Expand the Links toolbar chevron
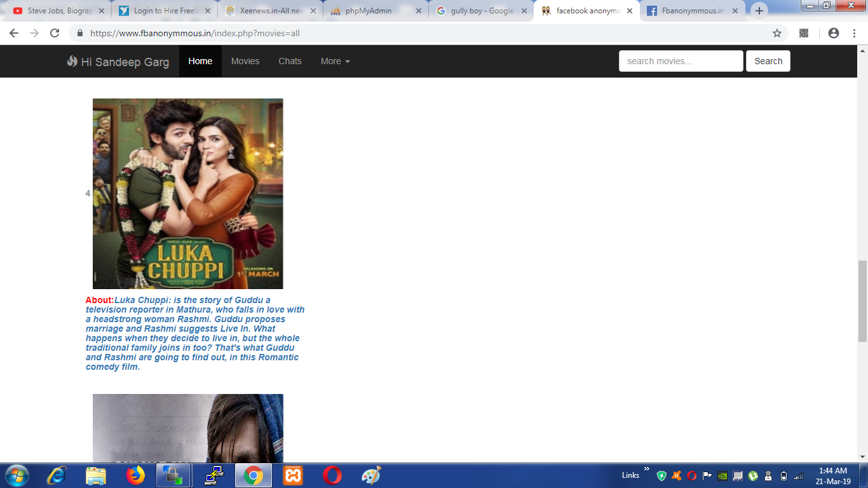 (647, 470)
